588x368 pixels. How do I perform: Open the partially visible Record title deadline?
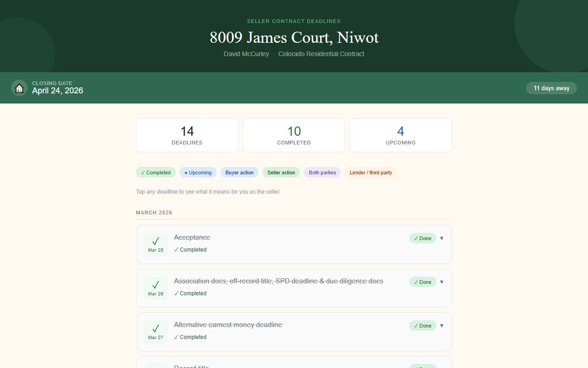point(294,362)
